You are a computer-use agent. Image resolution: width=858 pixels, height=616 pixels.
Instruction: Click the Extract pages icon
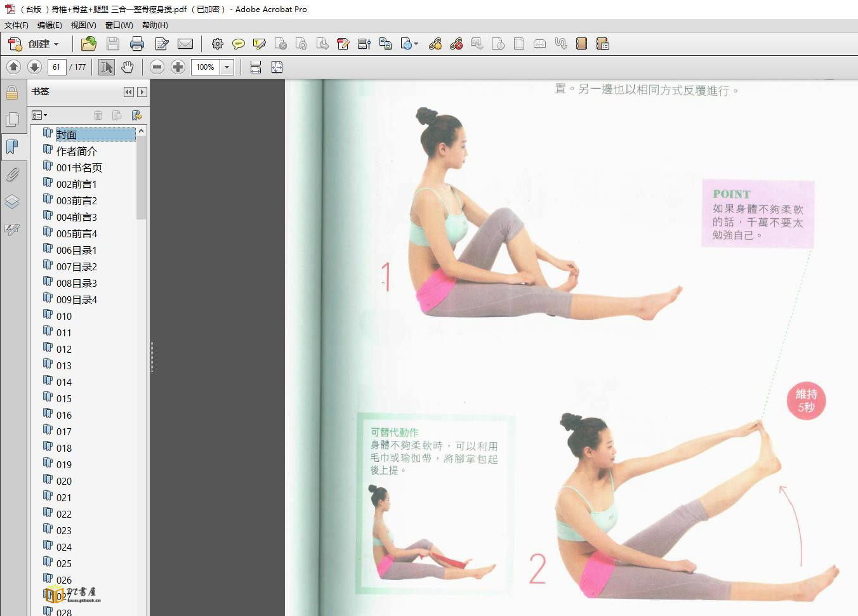click(x=322, y=44)
